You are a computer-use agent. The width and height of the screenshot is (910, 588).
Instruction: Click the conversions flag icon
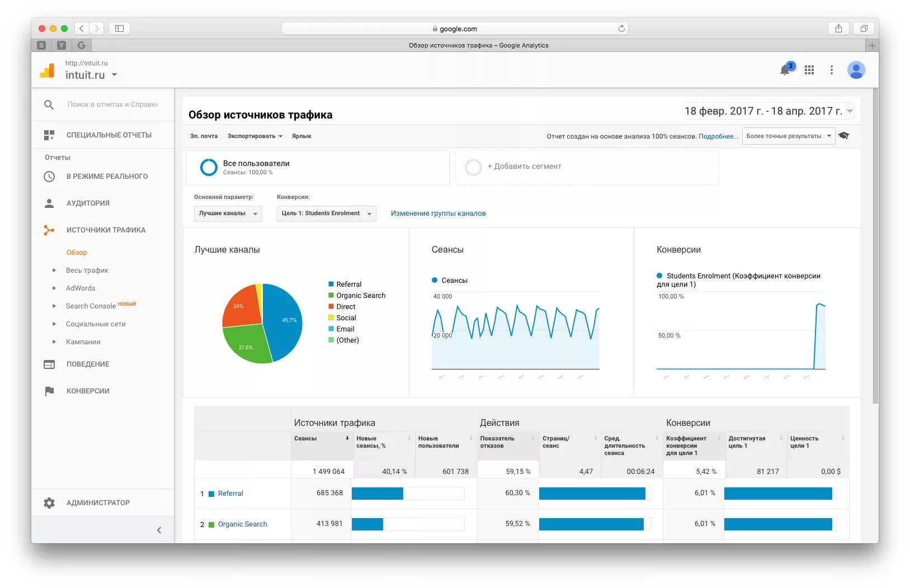point(49,391)
